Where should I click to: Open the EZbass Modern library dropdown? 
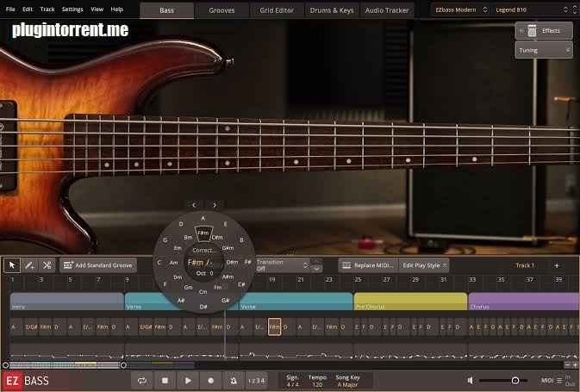pos(461,10)
